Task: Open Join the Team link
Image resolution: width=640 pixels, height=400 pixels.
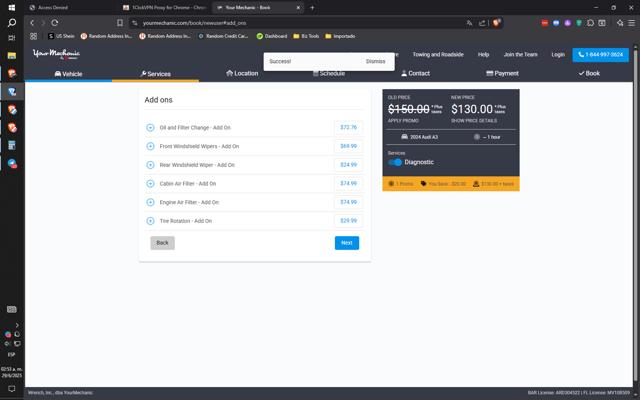Action: [x=520, y=54]
